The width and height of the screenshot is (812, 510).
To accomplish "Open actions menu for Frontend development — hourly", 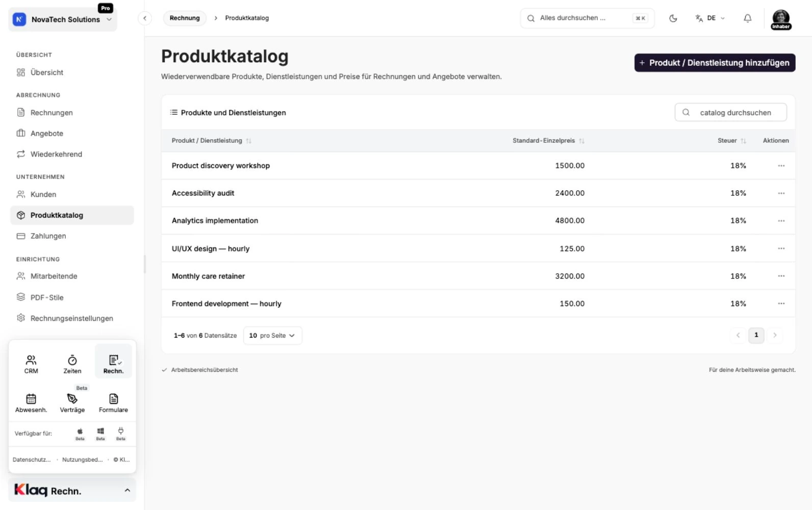I will click(781, 303).
